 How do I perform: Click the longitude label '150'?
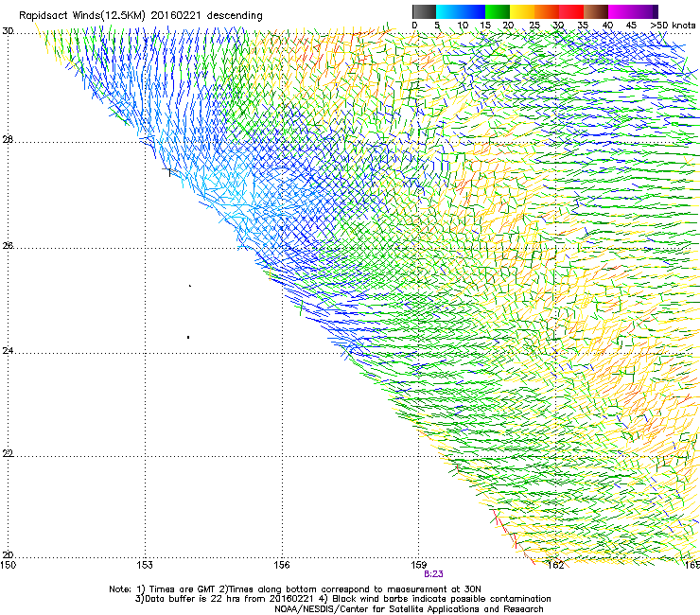tap(9, 565)
